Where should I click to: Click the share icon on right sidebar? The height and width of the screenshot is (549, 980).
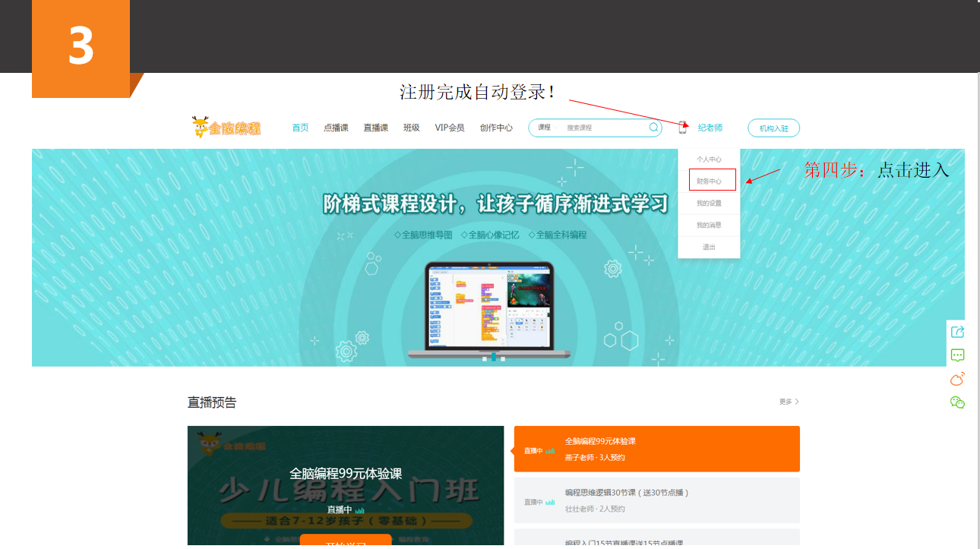point(957,331)
